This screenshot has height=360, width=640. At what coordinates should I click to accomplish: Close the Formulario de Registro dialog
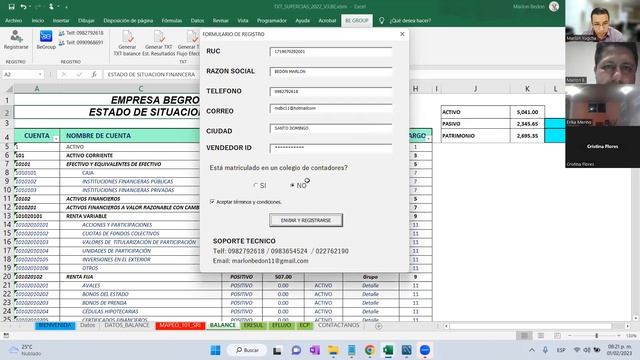(x=402, y=34)
